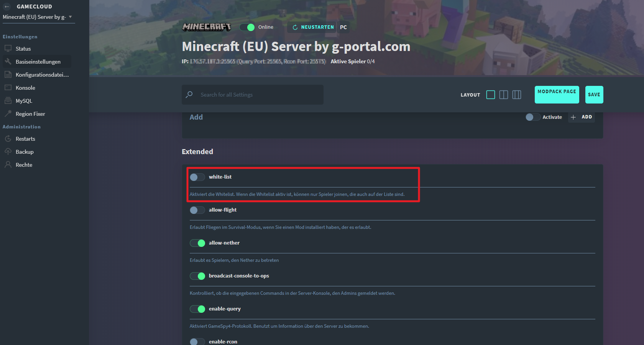The image size is (644, 345).
Task: Open the Status page icon in sidebar
Action: 8,48
